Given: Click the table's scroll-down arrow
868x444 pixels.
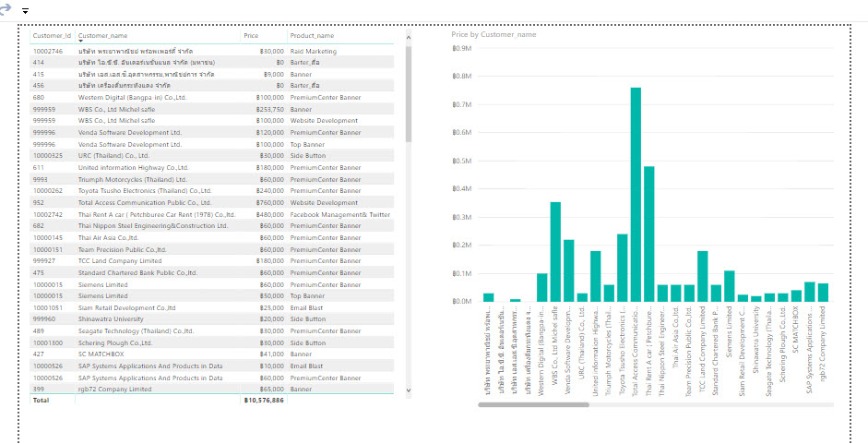Looking at the screenshot, I should (x=409, y=390).
